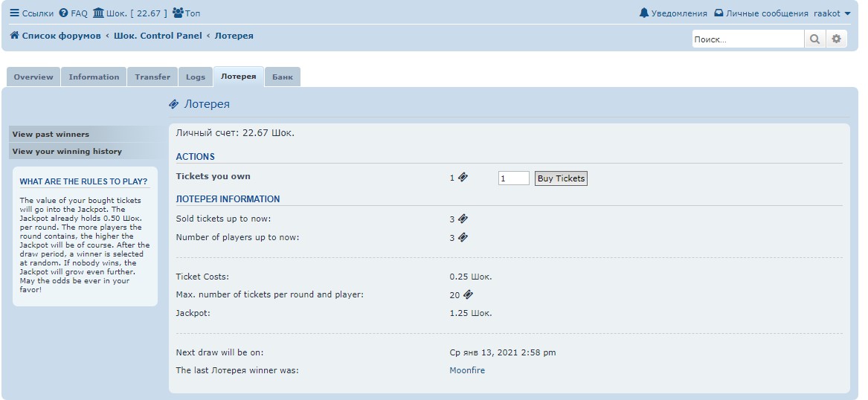Open Уведомления notifications dropdown
This screenshot has height=400, width=868.
coord(673,13)
